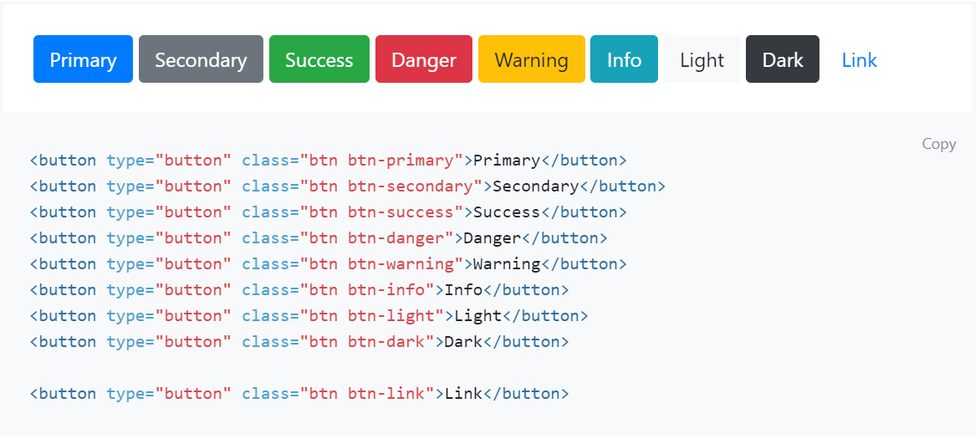980x439 pixels.
Task: Click the word Primary in code text
Action: click(x=506, y=161)
